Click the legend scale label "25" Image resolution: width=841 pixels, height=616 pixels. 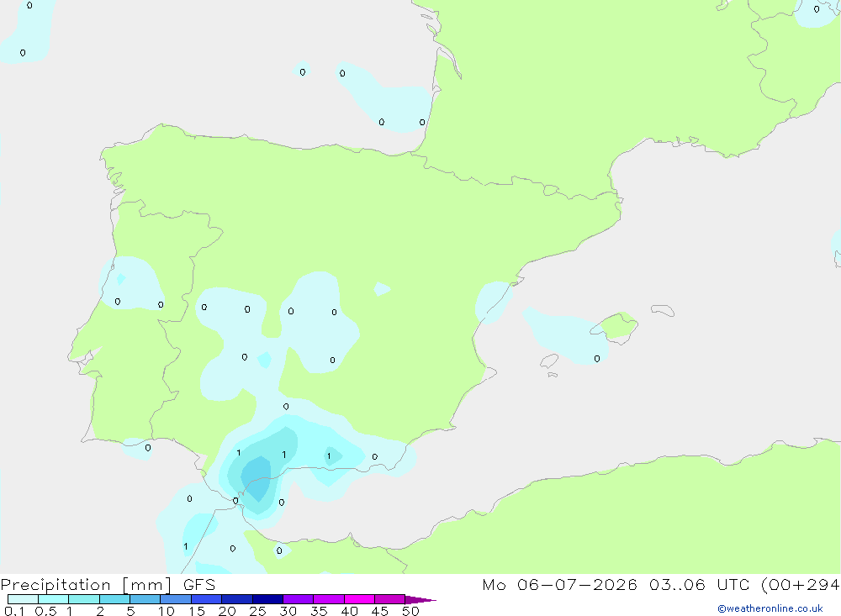(258, 611)
